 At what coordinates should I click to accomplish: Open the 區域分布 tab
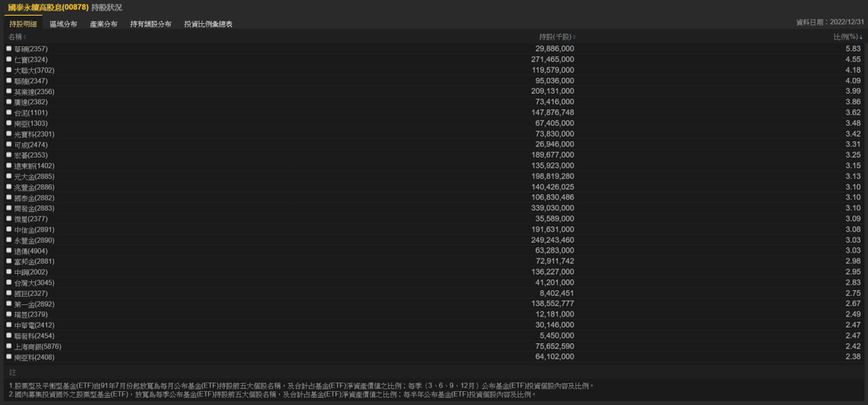[x=63, y=24]
